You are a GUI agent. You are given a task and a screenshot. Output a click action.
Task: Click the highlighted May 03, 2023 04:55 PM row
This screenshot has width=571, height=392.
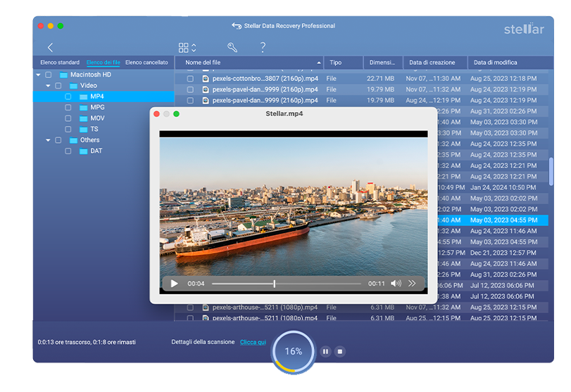[x=493, y=220]
